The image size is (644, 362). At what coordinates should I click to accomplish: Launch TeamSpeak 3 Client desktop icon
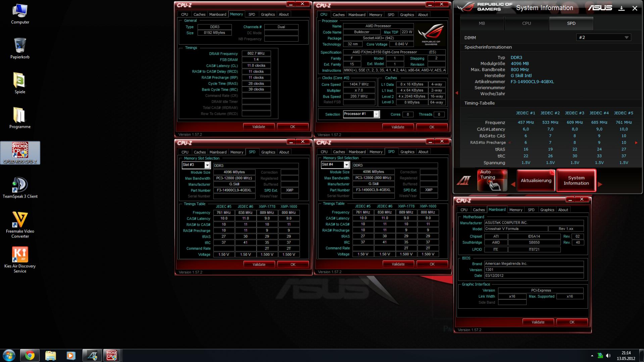20,188
